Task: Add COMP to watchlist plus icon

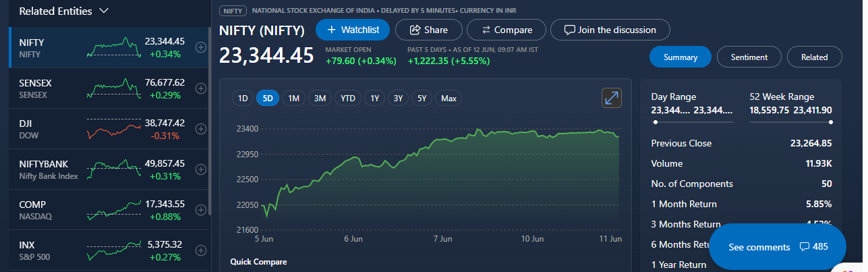Action: (200, 210)
